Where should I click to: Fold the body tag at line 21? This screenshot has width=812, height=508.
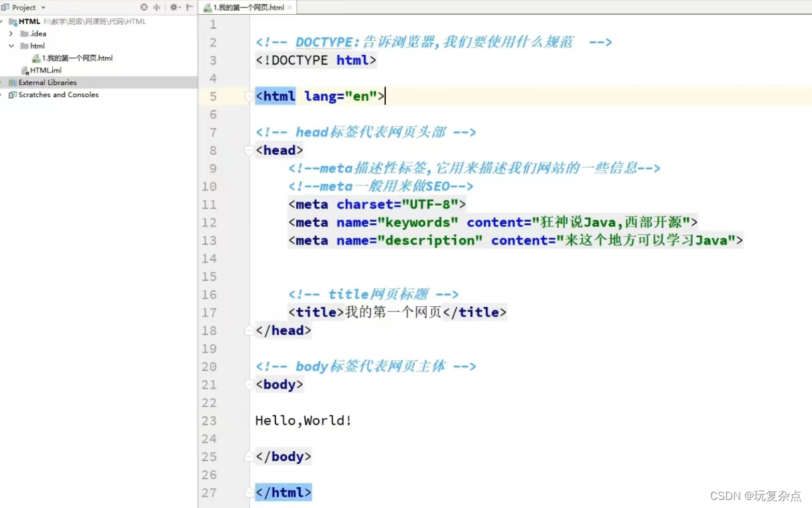250,385
